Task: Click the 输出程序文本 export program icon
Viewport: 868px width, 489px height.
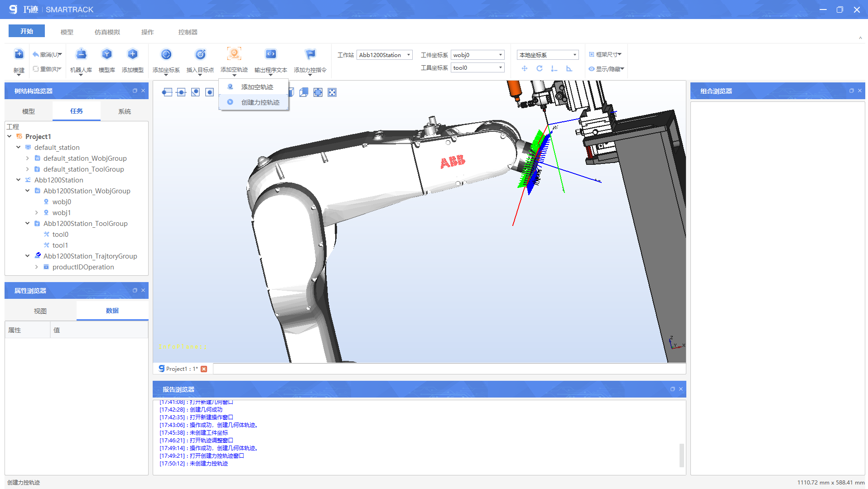Action: pos(271,54)
